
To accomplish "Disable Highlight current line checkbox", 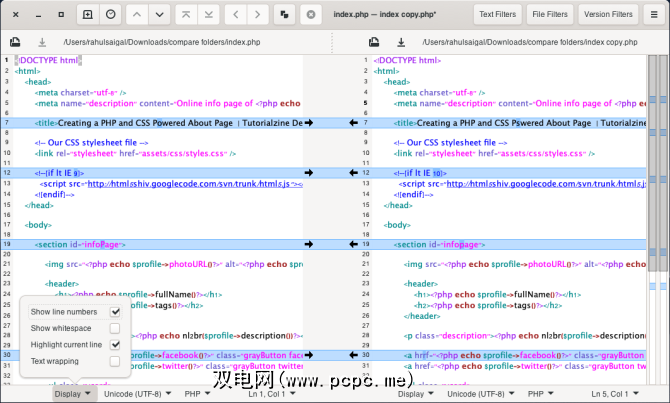I will point(115,344).
